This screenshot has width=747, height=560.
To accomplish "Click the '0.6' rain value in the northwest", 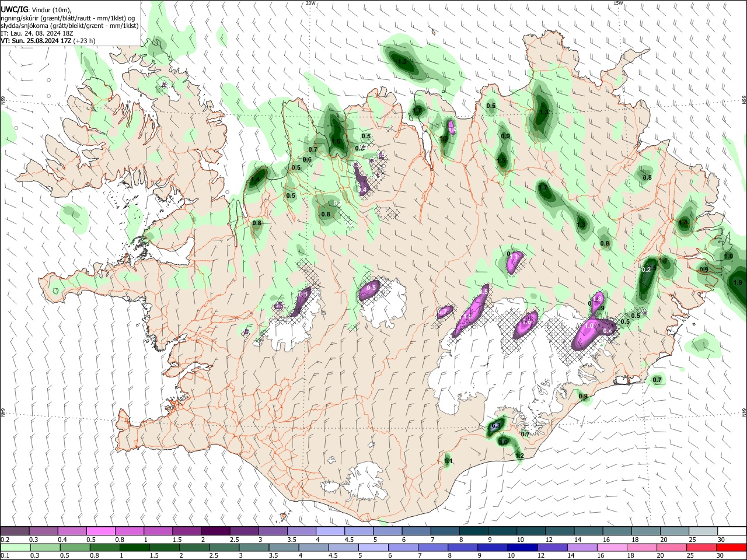I will 307,159.
